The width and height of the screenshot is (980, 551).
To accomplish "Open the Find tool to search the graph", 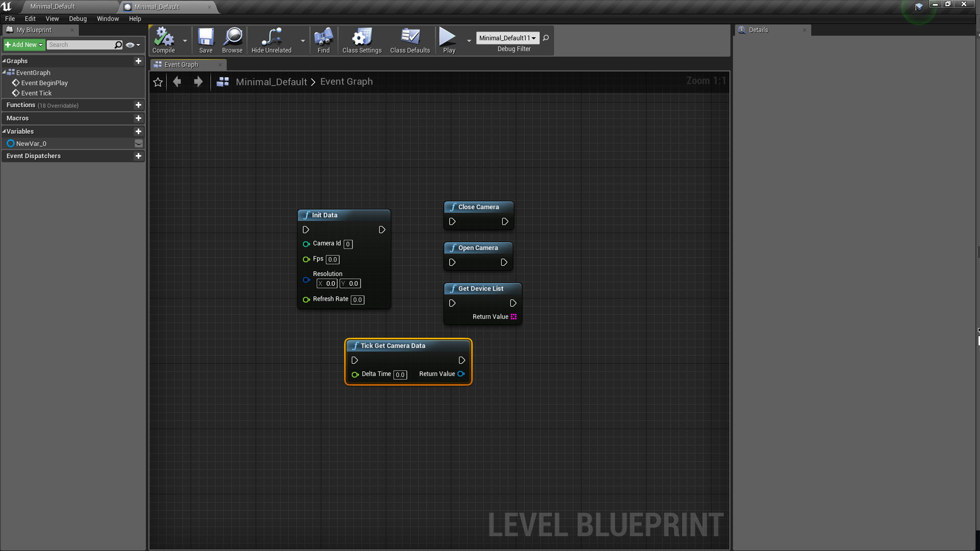I will click(x=323, y=40).
